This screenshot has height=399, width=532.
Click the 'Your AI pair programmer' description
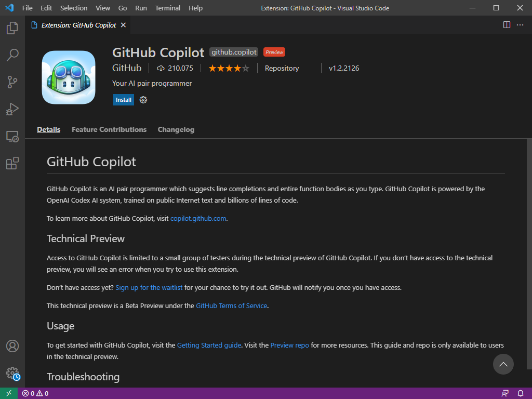coord(152,84)
